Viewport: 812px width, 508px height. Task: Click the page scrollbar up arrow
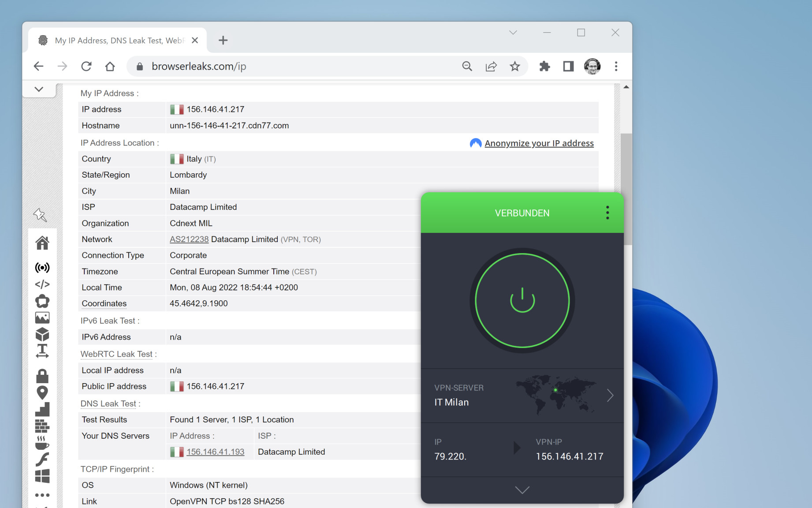tap(626, 87)
